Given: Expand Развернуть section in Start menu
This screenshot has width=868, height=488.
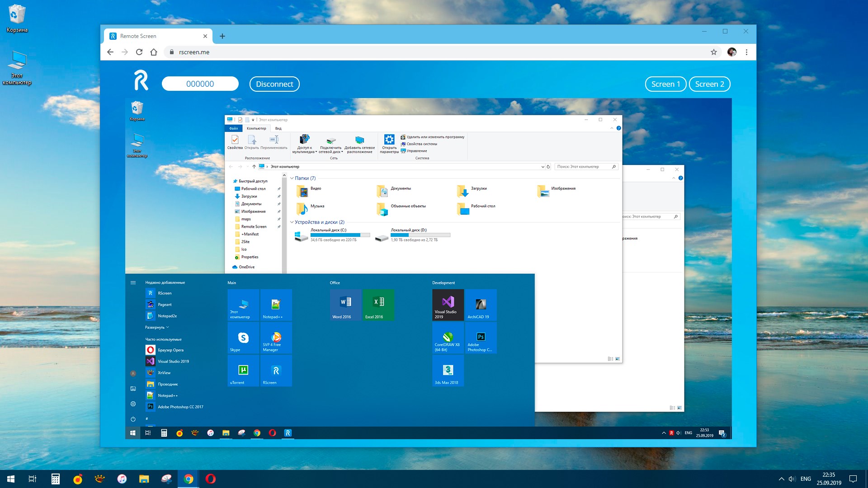Looking at the screenshot, I should point(156,327).
